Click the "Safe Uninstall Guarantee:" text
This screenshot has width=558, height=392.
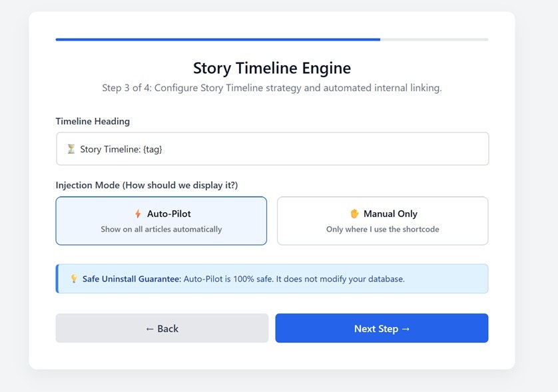point(132,279)
